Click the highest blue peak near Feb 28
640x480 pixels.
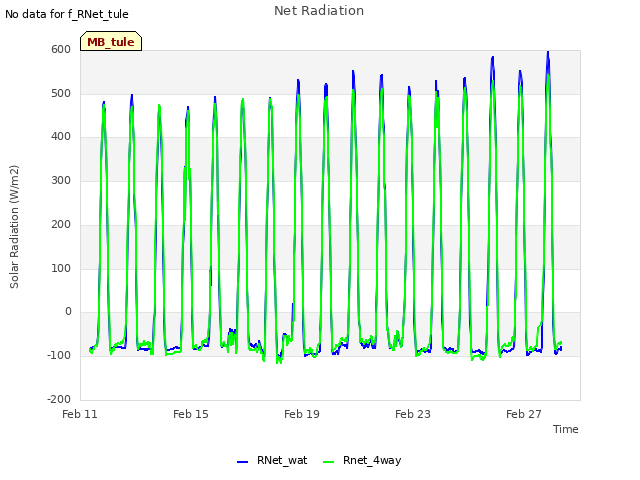(x=548, y=53)
